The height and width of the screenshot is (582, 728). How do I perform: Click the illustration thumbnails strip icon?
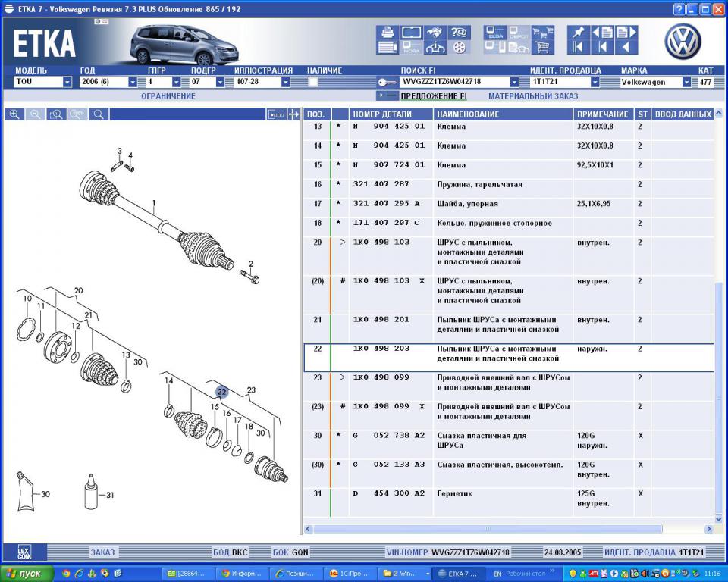tap(276, 114)
